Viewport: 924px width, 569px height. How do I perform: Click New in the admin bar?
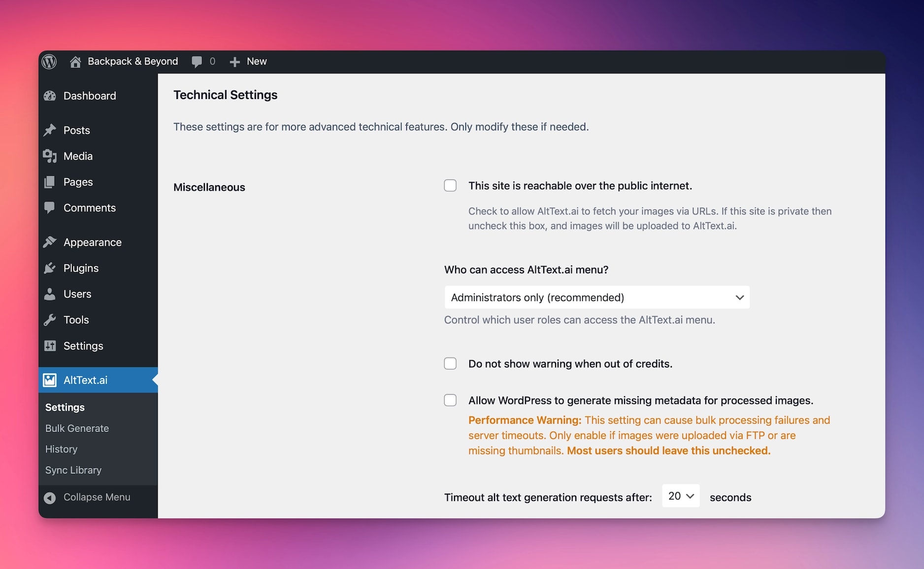pos(257,62)
